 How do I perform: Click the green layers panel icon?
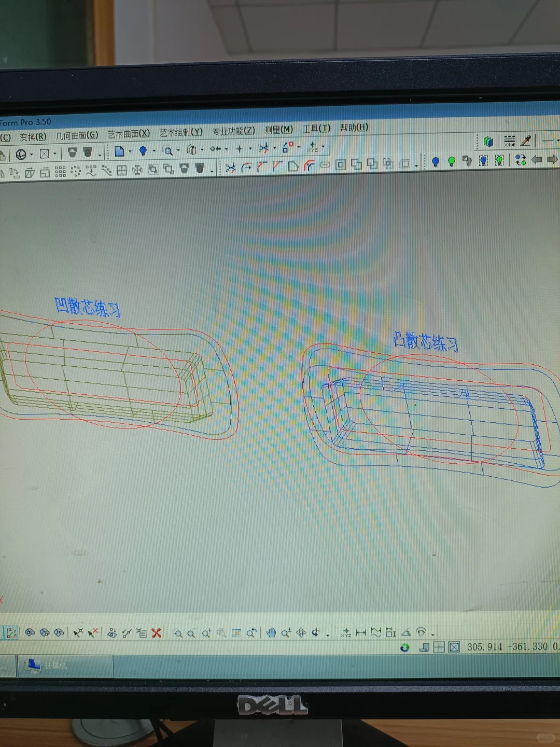click(488, 142)
